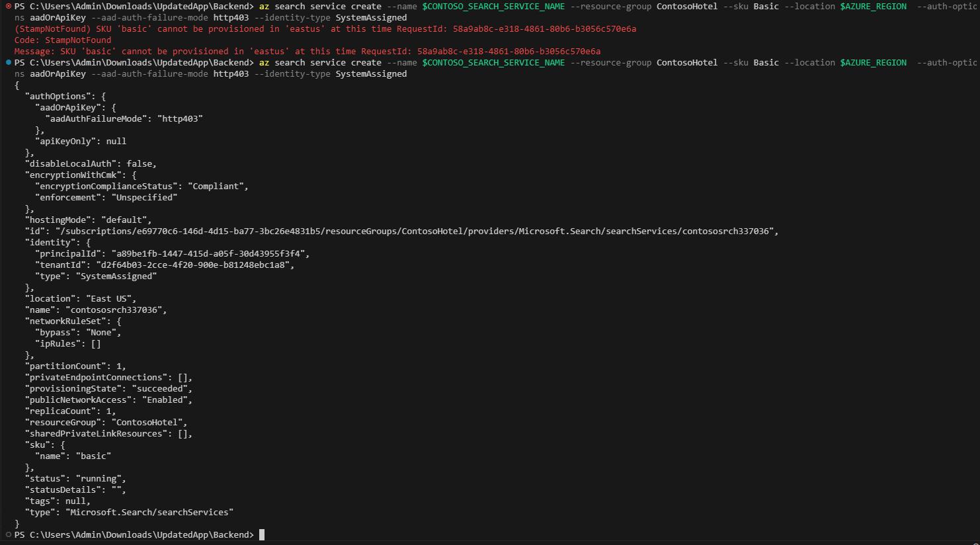Click the "statusDetails": "" line
This screenshot has height=545, width=980.
(x=76, y=490)
